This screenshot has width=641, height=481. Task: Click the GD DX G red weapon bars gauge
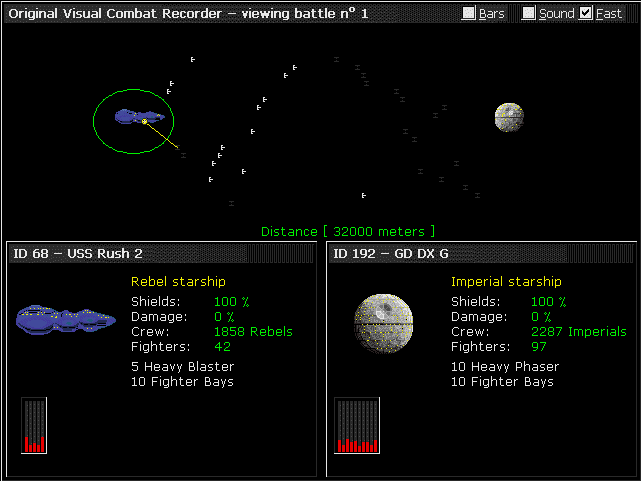click(x=357, y=425)
